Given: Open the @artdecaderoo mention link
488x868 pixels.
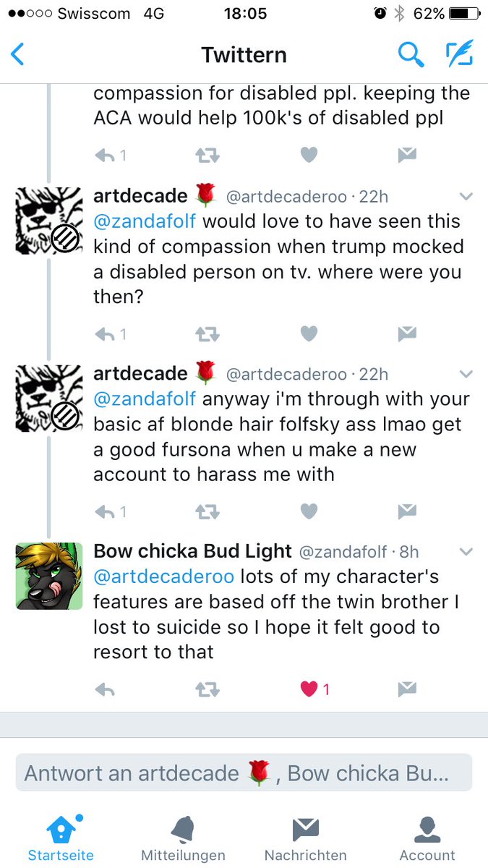Looking at the screenshot, I should (164, 577).
